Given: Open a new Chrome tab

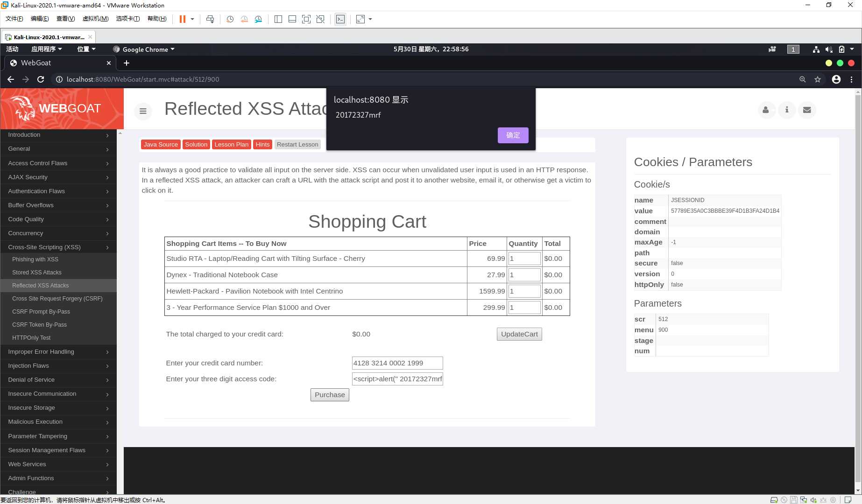Looking at the screenshot, I should [x=127, y=63].
